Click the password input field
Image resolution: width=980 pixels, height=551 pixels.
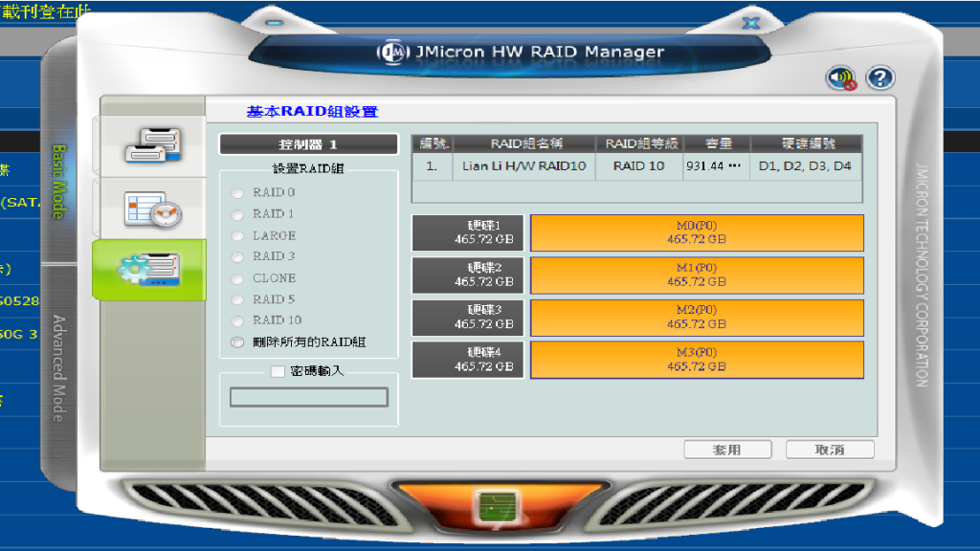(309, 397)
